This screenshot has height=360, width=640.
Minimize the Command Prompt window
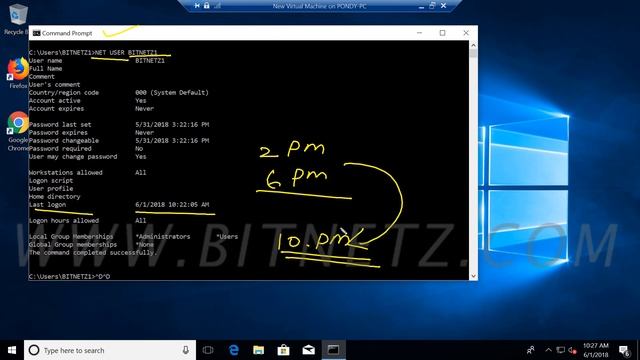[x=419, y=33]
